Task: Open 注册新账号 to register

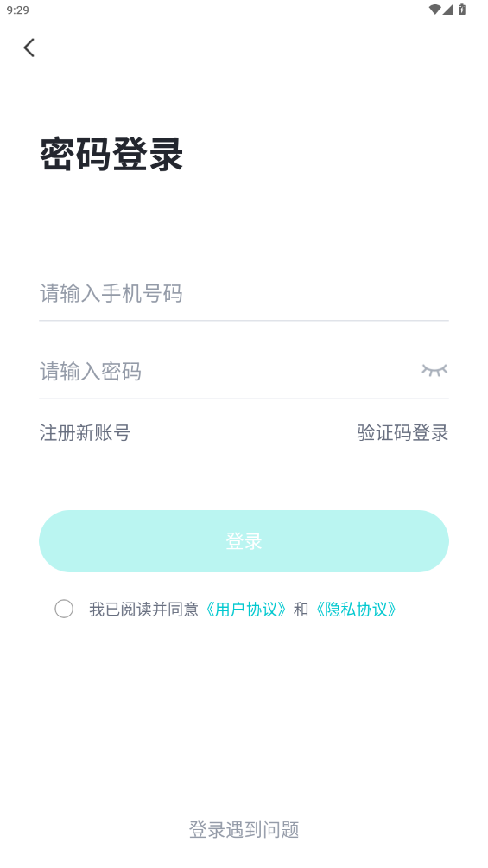Action: point(85,432)
